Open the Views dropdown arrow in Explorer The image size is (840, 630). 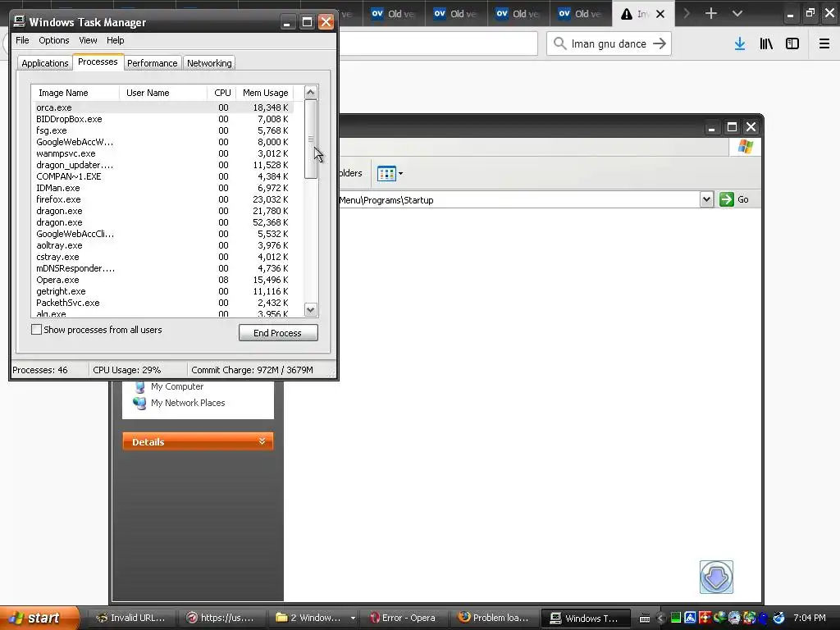click(x=400, y=174)
